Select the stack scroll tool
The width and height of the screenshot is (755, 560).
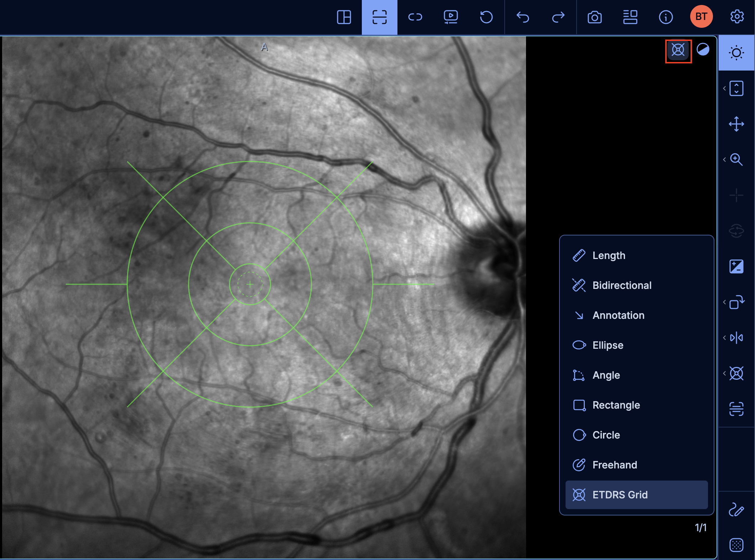coord(736,88)
